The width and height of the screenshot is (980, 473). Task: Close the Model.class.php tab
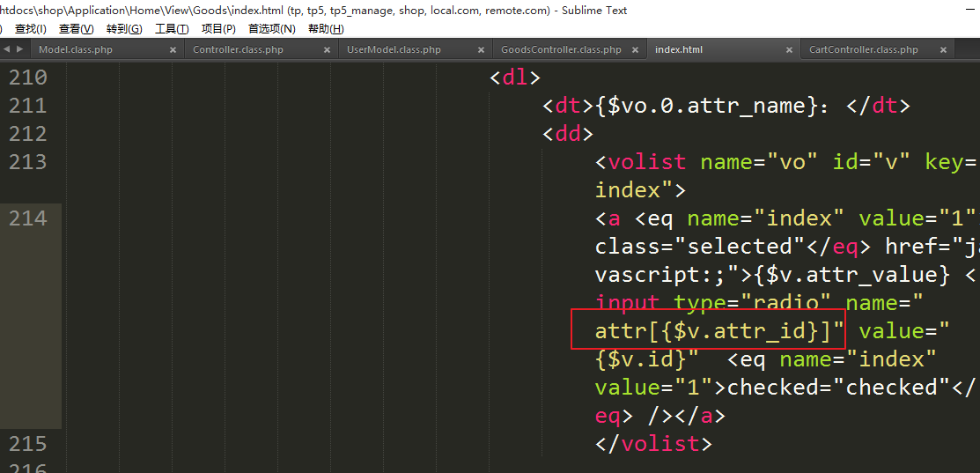tap(173, 50)
